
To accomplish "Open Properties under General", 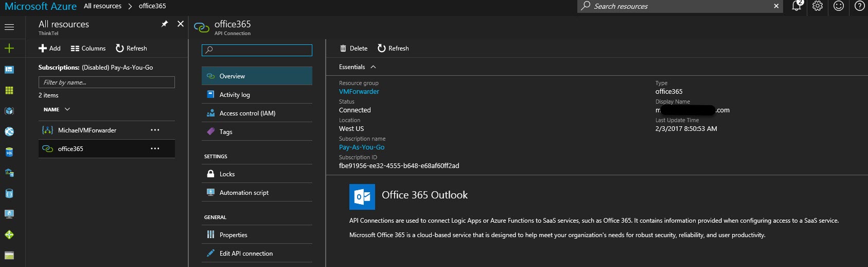I will point(257,235).
